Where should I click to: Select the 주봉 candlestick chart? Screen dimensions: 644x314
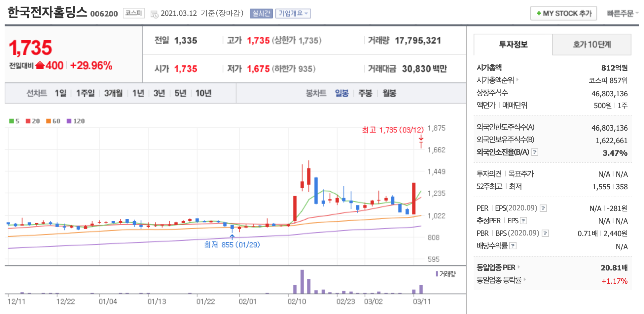click(365, 93)
